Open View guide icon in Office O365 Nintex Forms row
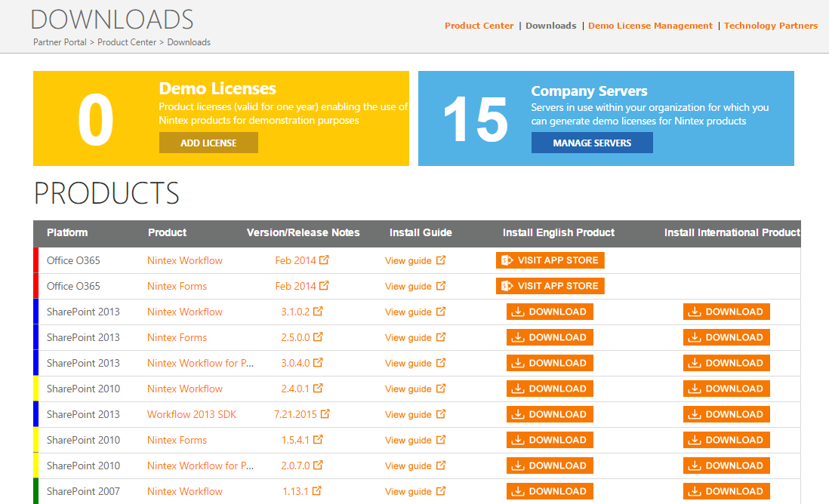This screenshot has width=829, height=504. [441, 285]
